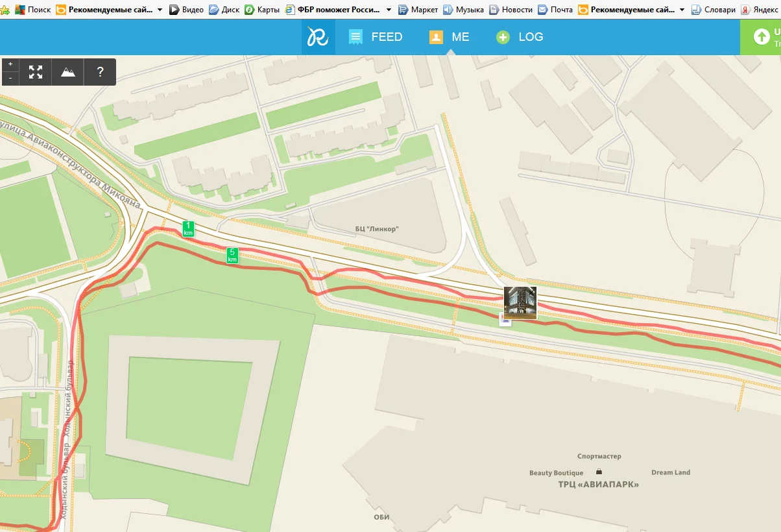Image resolution: width=781 pixels, height=532 pixels.
Task: Zoom out the map with minus
Action: (10, 79)
